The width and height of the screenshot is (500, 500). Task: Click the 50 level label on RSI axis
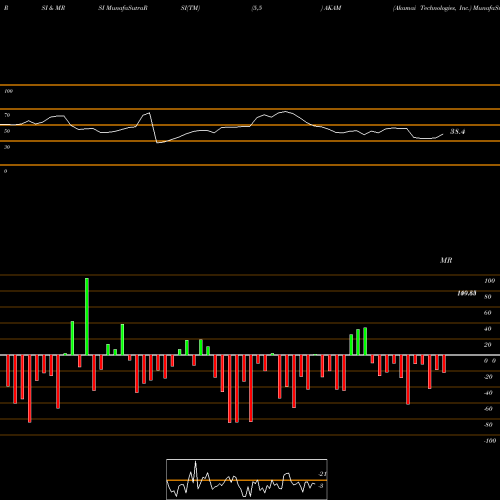coord(7,131)
